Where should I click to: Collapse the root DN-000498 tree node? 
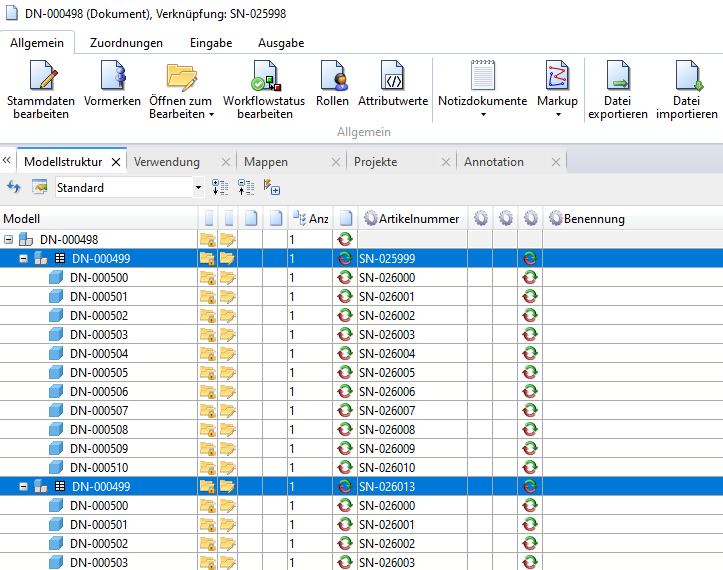tap(9, 240)
